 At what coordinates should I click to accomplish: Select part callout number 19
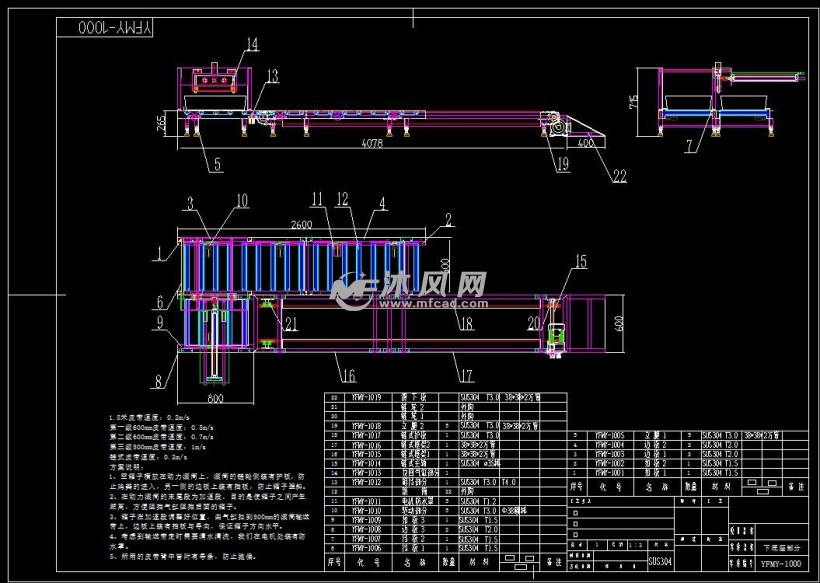point(562,164)
